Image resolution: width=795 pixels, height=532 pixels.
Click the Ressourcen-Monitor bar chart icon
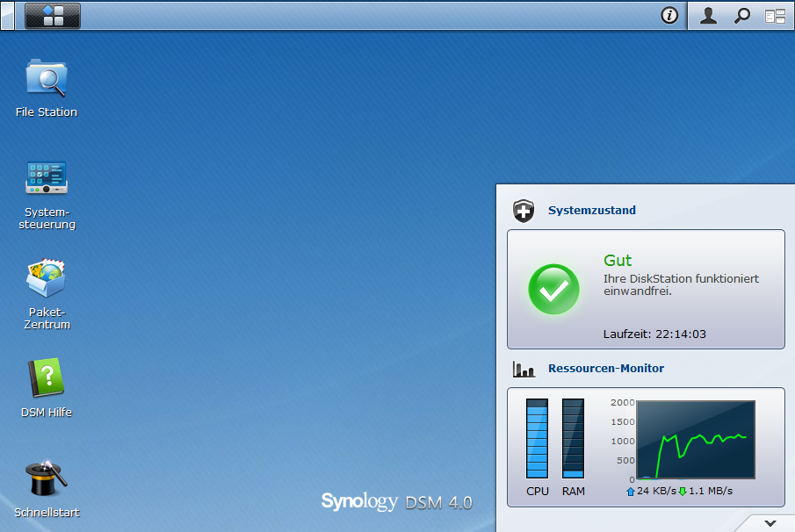click(x=524, y=370)
